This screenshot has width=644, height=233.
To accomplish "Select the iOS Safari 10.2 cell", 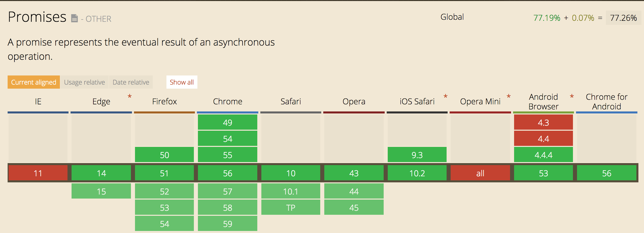I will click(x=417, y=173).
